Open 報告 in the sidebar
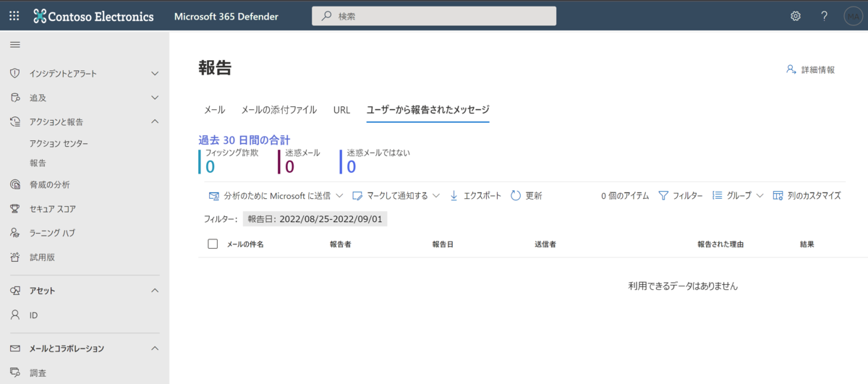 [x=38, y=163]
